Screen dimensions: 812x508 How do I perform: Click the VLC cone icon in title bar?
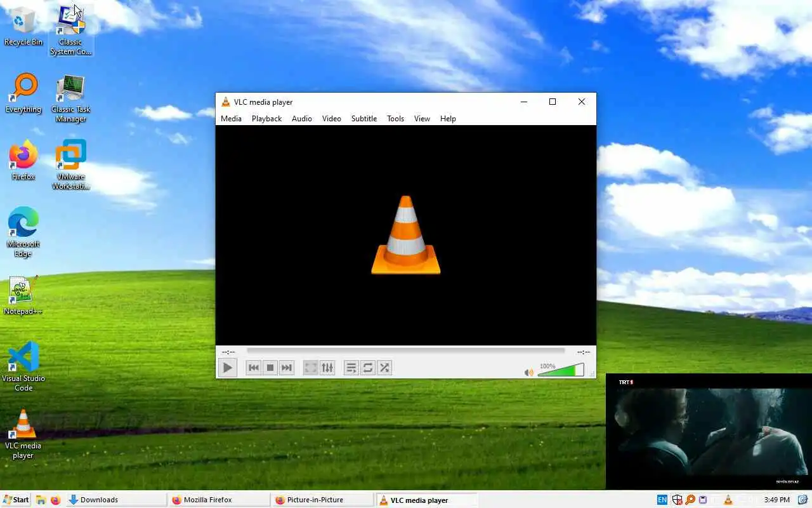[x=225, y=102]
